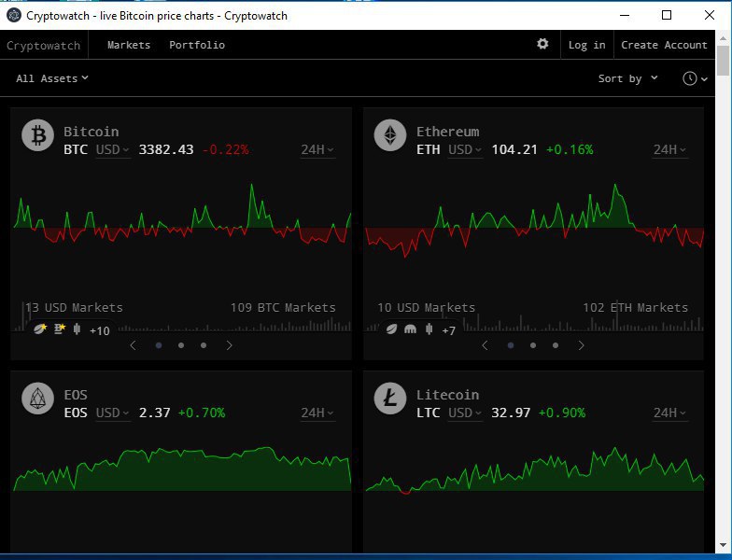Open the settings gear icon
732x560 pixels.
coord(542,44)
